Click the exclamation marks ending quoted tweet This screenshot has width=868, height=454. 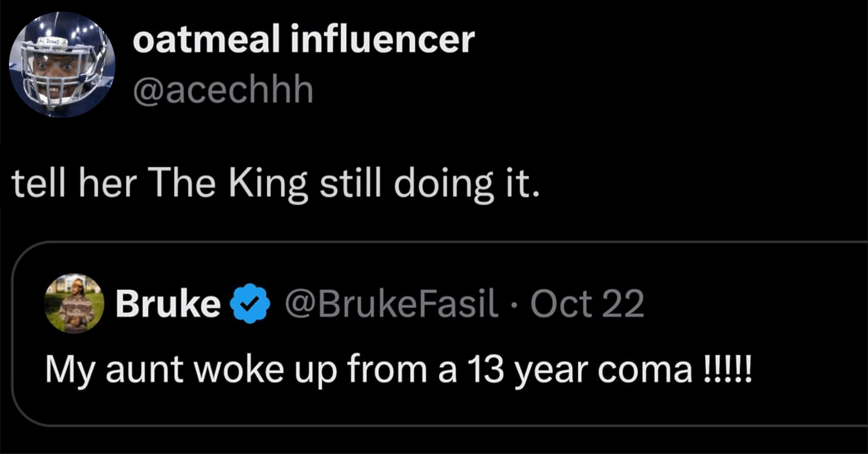[x=727, y=370]
